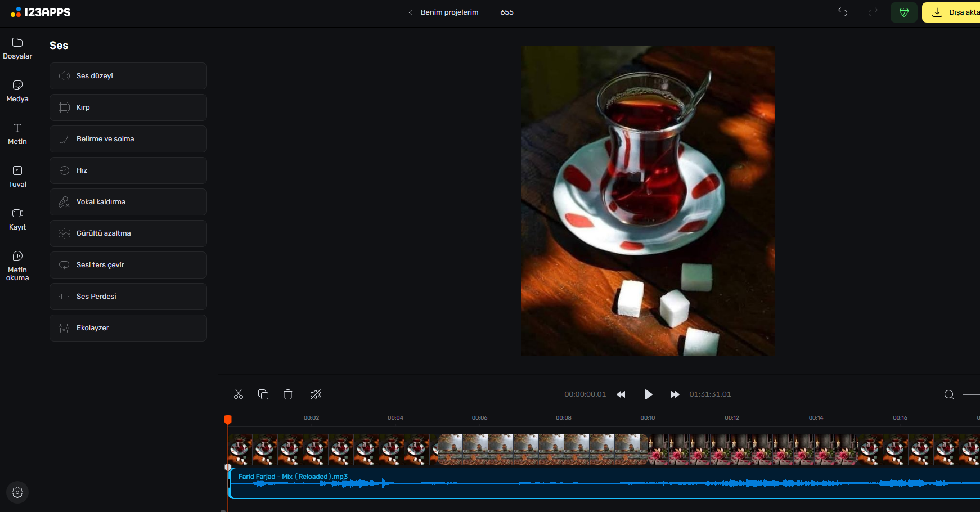Image resolution: width=980 pixels, height=512 pixels.
Task: Delete the clip with the trash icon
Action: coord(288,394)
